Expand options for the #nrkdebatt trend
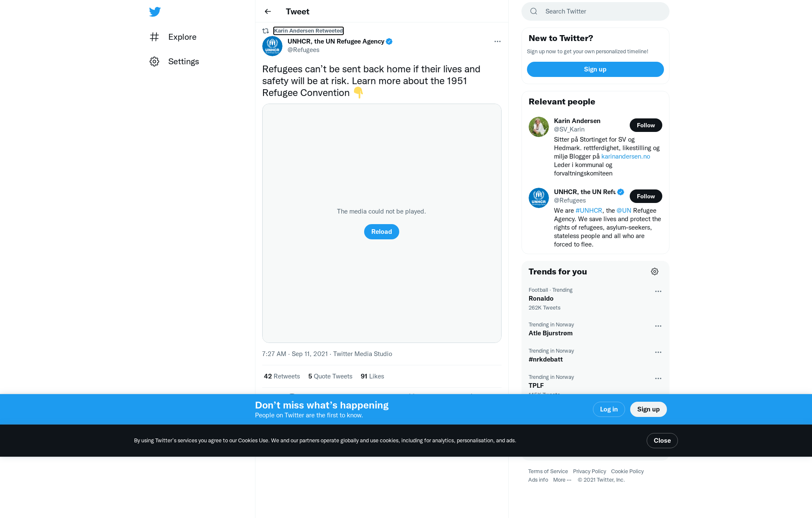This screenshot has height=518, width=812. tap(658, 352)
